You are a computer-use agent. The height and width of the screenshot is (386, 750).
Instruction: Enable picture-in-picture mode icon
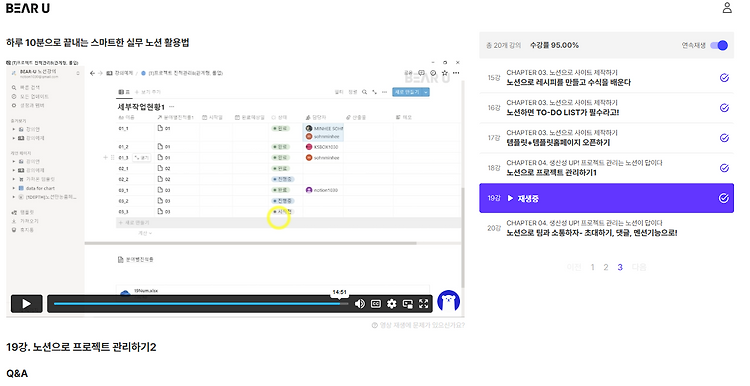pos(408,304)
